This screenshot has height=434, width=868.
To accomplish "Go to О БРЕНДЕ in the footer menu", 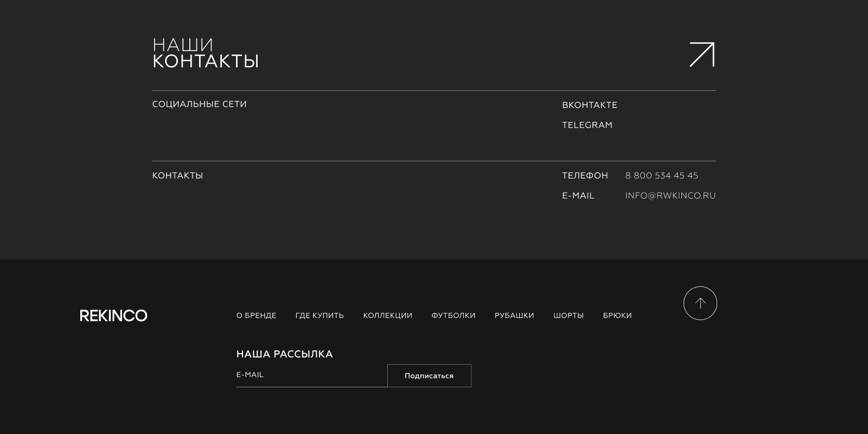I will 256,316.
